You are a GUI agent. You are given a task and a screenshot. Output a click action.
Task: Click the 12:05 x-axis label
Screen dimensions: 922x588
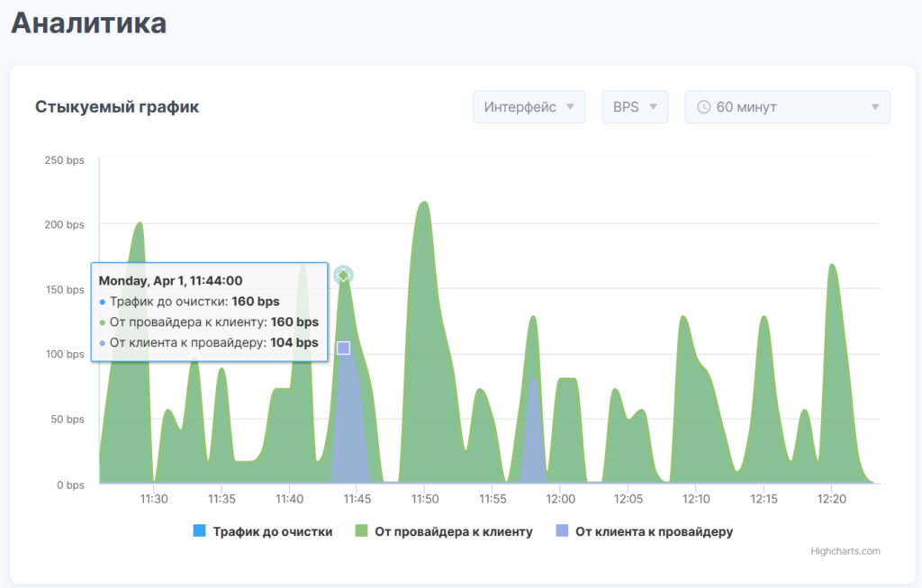pos(628,499)
